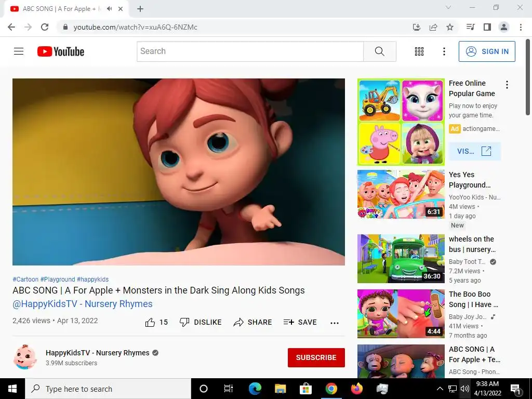Click the #happykids hashtag
Screen dimensions: 532x399
pos(92,279)
